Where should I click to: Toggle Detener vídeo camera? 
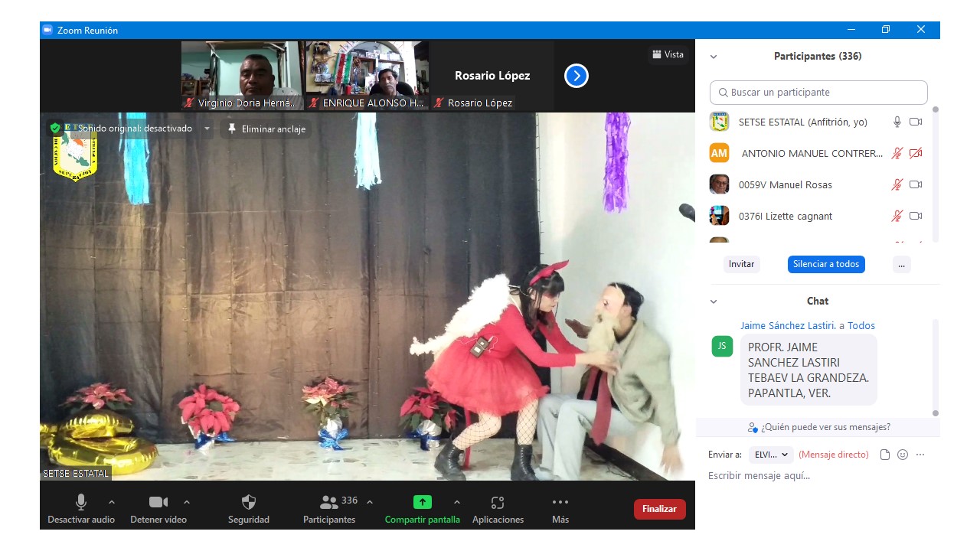158,503
